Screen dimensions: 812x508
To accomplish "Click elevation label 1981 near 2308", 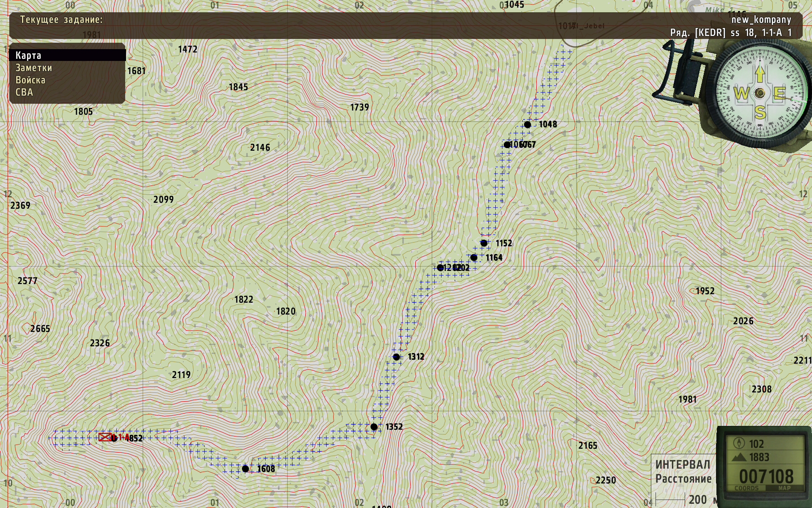I will tap(688, 400).
